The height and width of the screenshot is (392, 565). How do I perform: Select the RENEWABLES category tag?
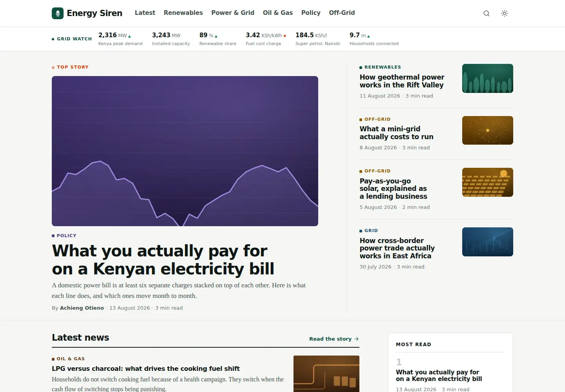tap(380, 67)
